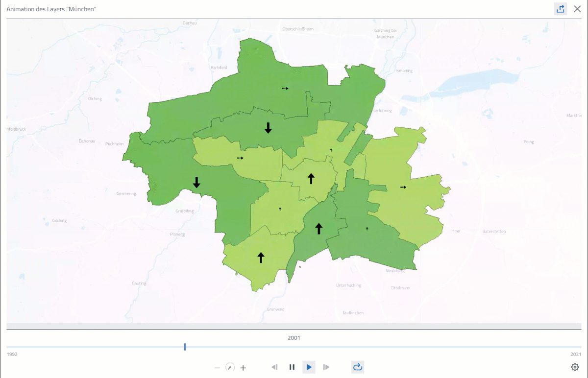Increase animation speed with the plus icon
588x378 pixels.
[243, 367]
